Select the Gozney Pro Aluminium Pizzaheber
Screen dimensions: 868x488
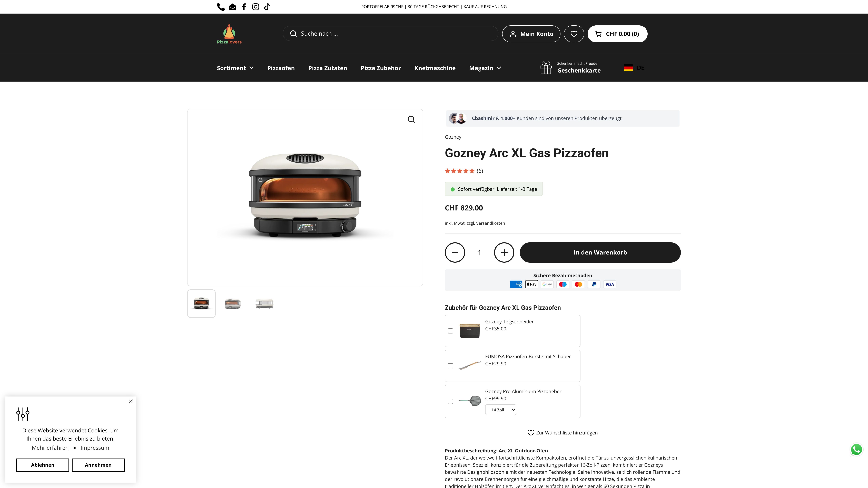450,401
